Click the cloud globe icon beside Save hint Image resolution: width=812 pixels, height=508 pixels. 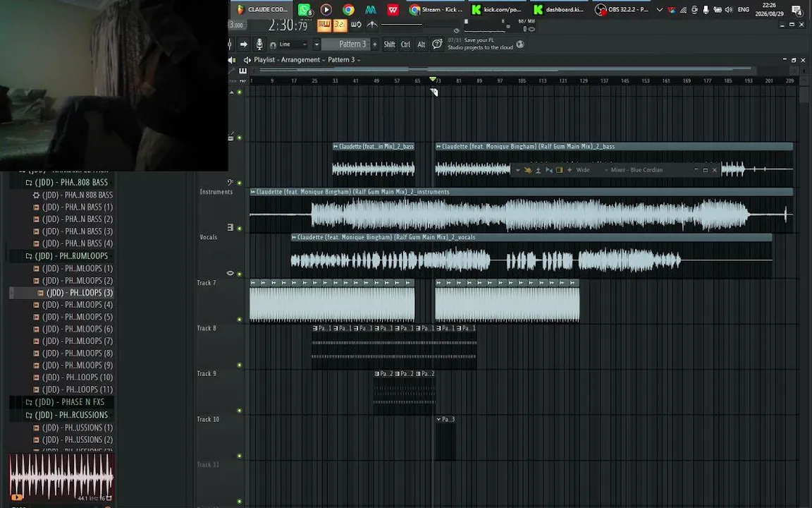(x=520, y=44)
